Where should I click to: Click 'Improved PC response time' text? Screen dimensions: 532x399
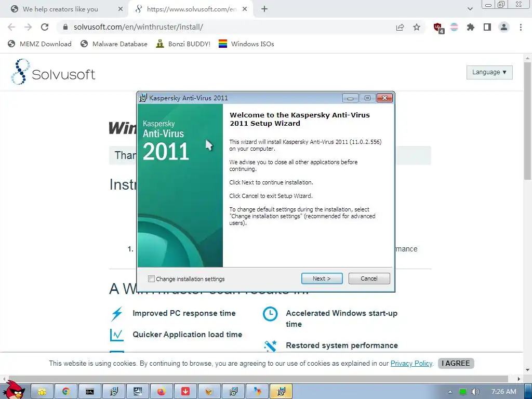[184, 313]
